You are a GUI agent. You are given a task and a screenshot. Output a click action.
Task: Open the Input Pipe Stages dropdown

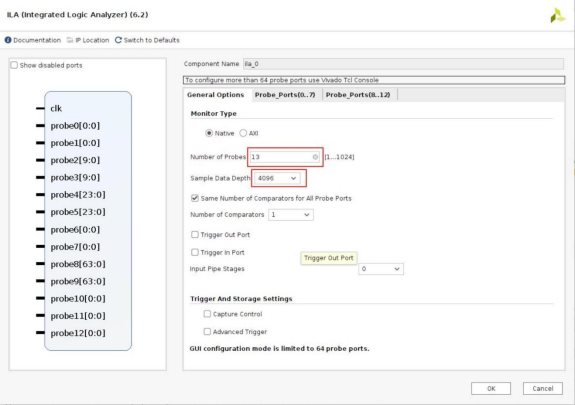[x=381, y=269]
